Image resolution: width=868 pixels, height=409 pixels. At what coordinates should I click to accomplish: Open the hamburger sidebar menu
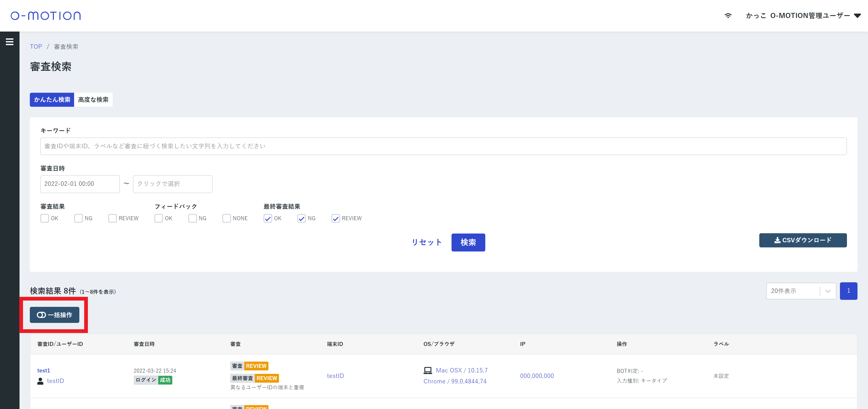[x=9, y=42]
